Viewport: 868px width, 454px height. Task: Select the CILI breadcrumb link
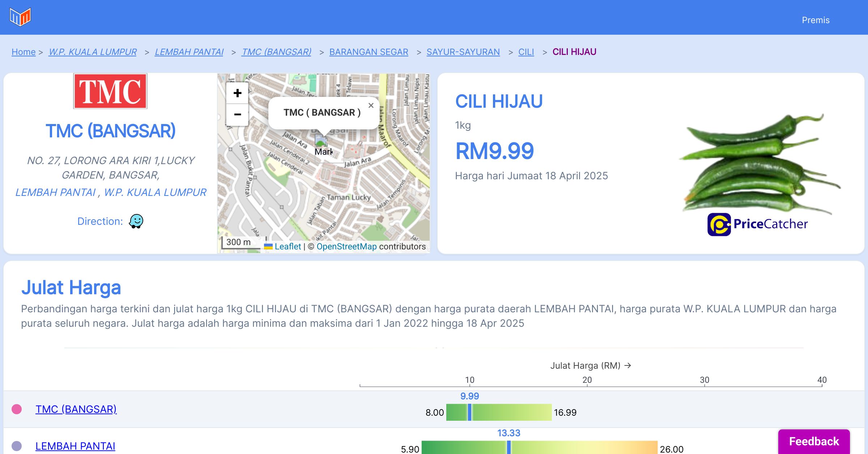pos(526,52)
